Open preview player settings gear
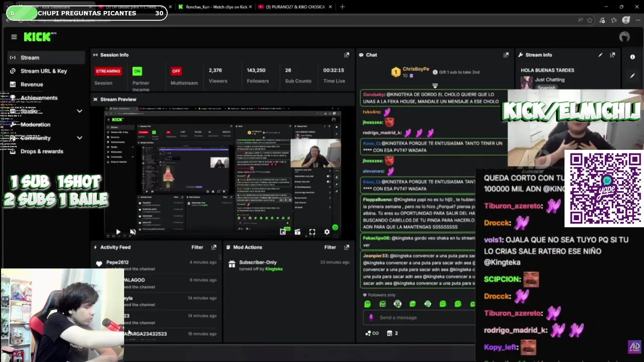 [327, 232]
